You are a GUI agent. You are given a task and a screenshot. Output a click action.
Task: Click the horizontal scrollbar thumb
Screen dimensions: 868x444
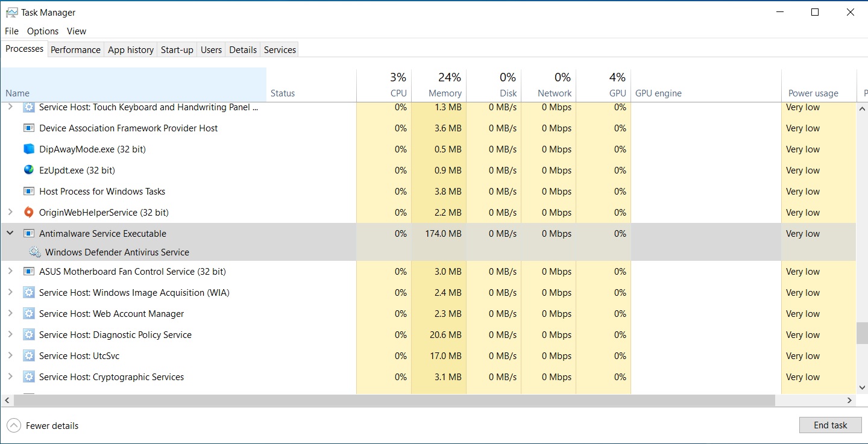pos(393,401)
